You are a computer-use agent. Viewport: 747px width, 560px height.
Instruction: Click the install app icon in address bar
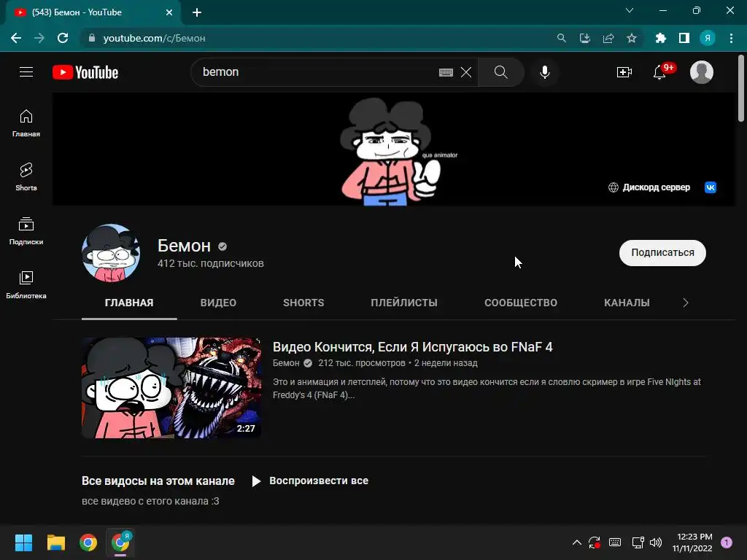click(x=585, y=38)
